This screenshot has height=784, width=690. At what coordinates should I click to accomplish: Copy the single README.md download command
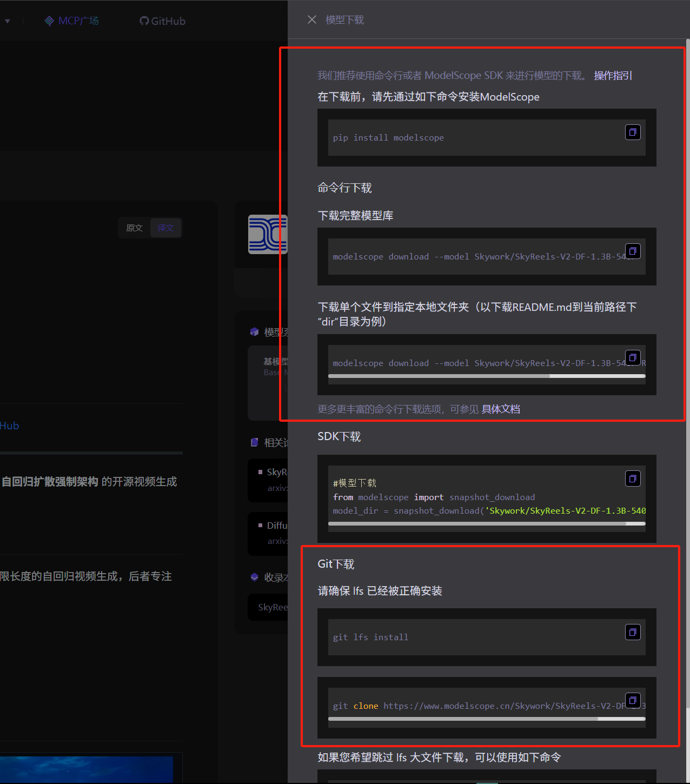[633, 357]
